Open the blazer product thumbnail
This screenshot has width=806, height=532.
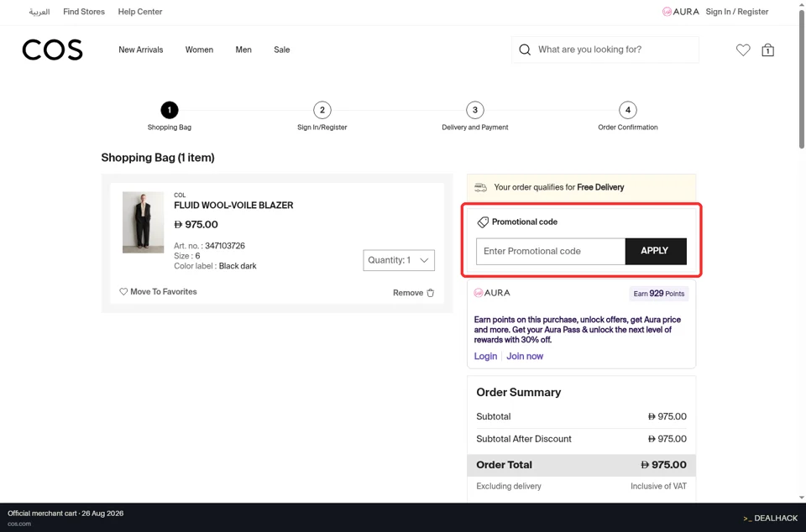(143, 222)
